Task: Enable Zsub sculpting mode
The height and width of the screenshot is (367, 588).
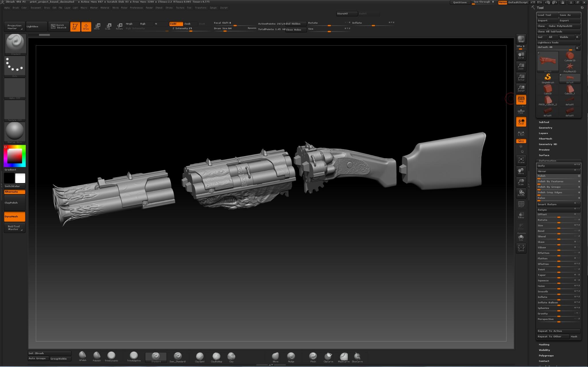Action: [190, 24]
